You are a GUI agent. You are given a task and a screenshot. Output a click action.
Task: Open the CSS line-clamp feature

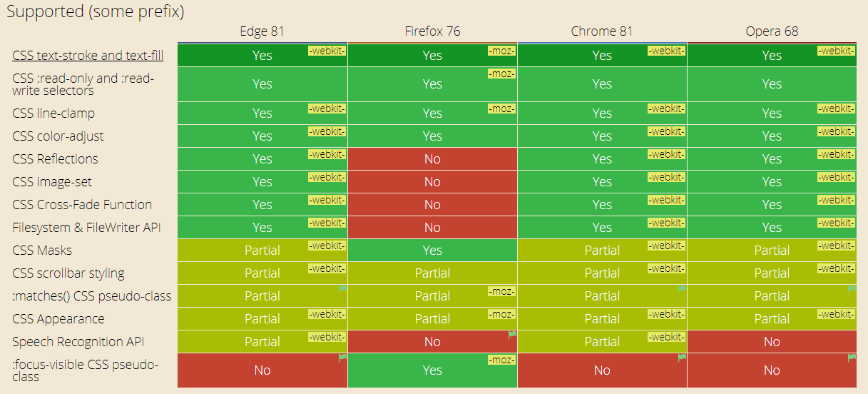(x=53, y=113)
